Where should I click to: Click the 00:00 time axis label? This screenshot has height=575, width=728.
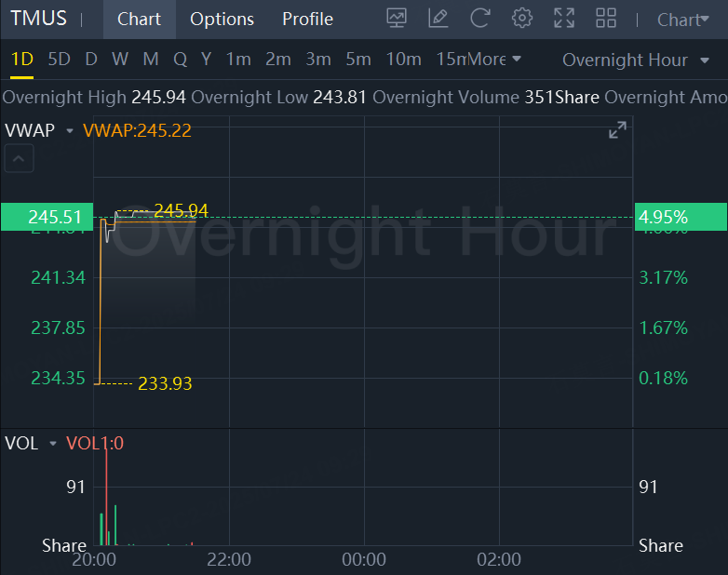[364, 560]
